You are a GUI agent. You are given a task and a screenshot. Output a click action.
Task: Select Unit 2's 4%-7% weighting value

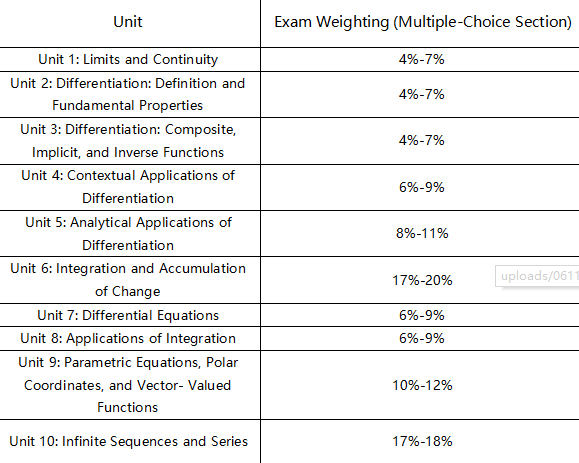[421, 95]
